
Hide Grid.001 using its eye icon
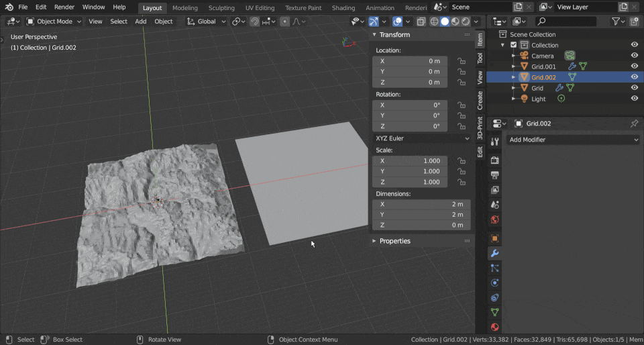coord(635,66)
